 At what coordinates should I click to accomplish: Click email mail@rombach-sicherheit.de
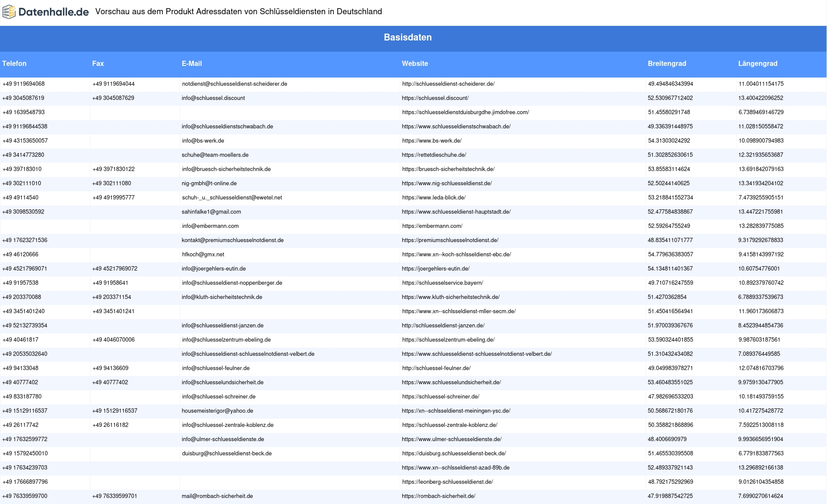(x=218, y=496)
